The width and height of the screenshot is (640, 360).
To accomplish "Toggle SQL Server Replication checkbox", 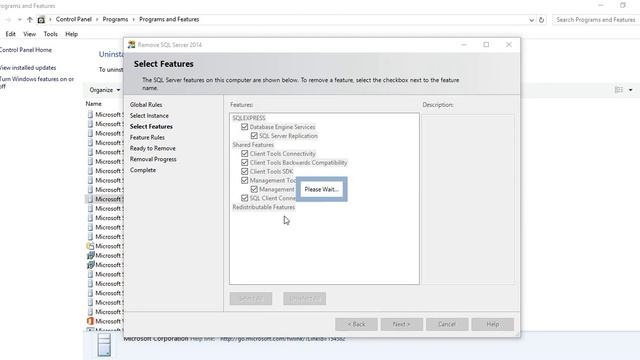I will 254,136.
